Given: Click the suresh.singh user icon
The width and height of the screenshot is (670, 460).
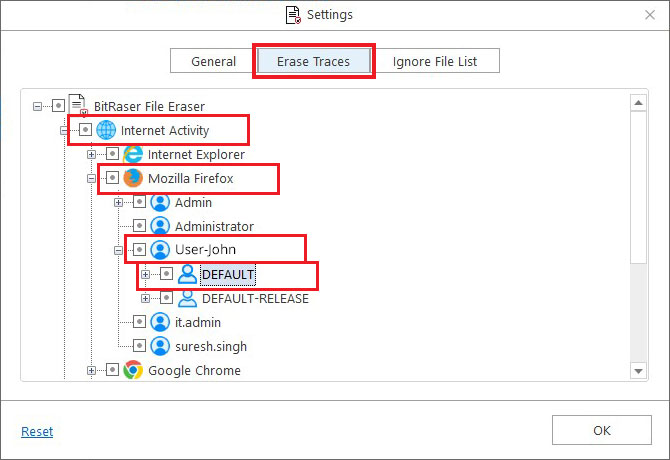Looking at the screenshot, I should (160, 346).
